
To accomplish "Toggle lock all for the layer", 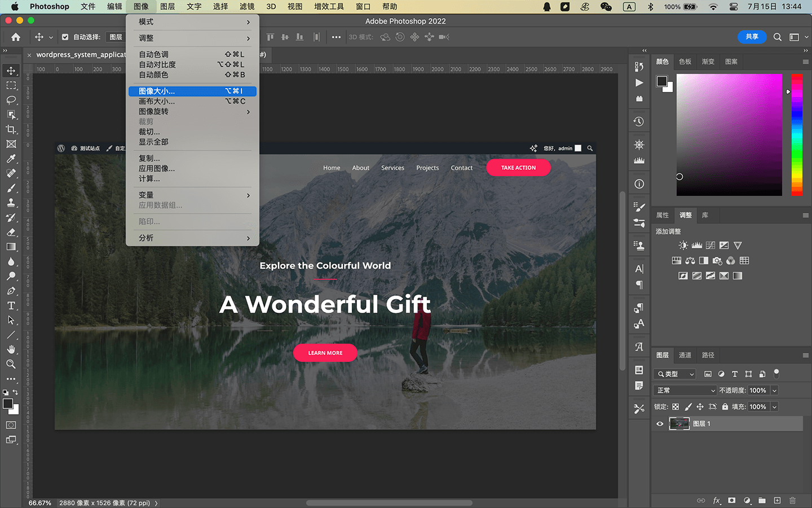I will coord(725,406).
